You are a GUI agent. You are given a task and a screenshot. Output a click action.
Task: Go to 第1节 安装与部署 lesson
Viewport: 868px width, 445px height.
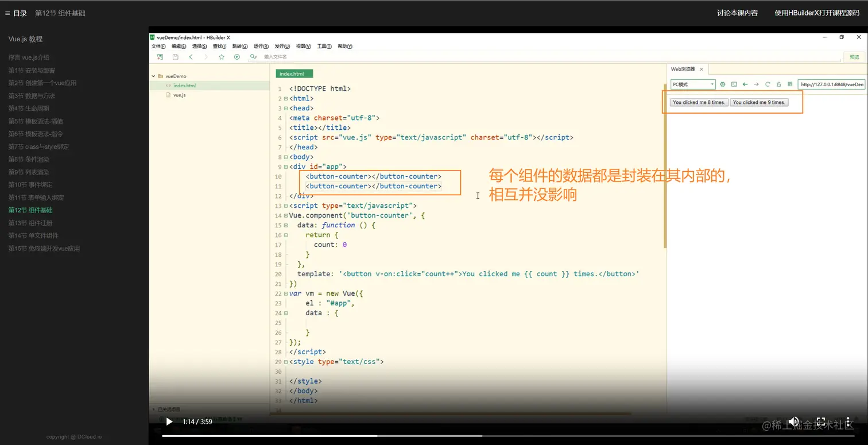(x=32, y=70)
